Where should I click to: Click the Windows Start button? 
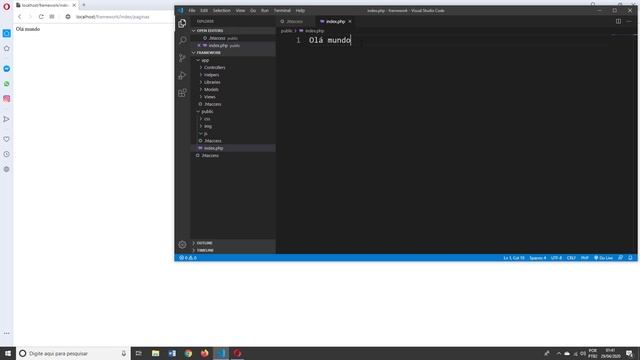coord(8,353)
